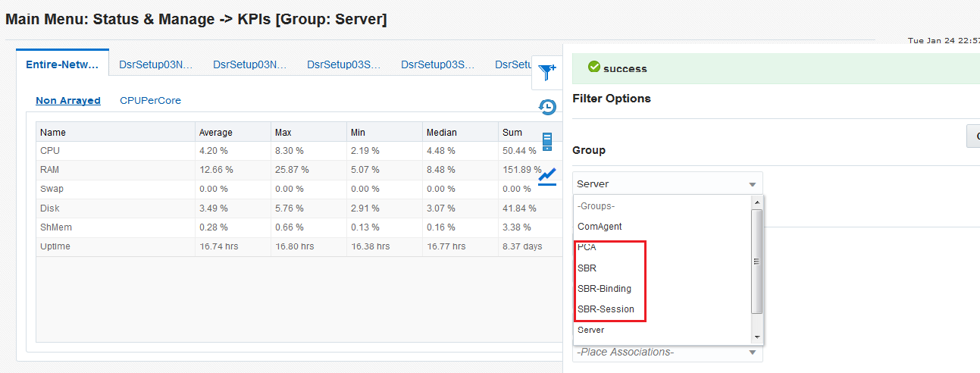Select the Swap row name
This screenshot has height=373, width=980.
52,189
